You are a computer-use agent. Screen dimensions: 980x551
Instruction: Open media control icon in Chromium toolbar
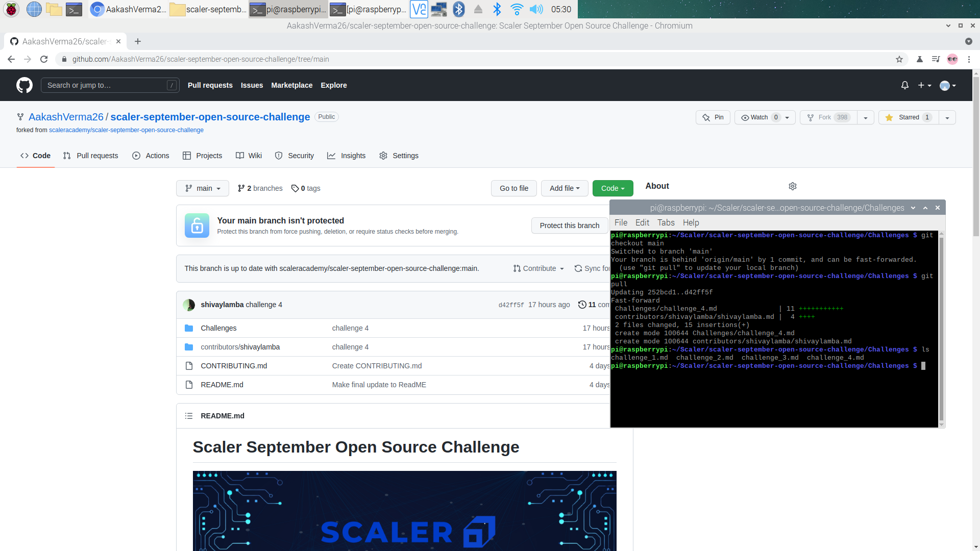(x=936, y=59)
